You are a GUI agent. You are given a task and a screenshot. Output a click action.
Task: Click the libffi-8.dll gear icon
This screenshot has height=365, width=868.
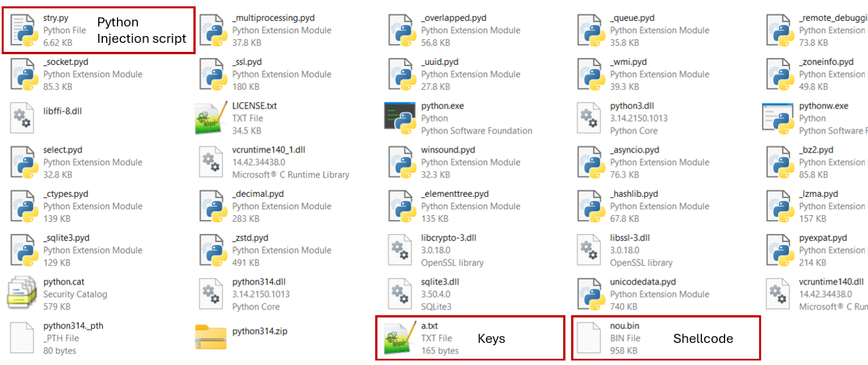23,118
